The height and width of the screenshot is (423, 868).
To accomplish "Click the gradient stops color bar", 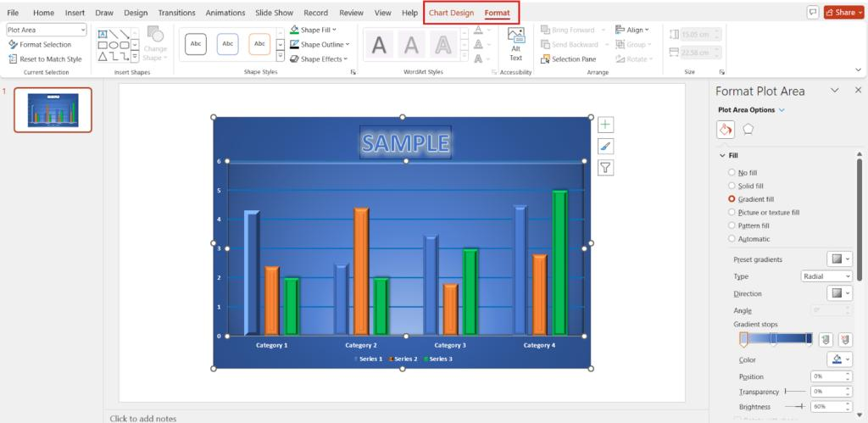I will 776,338.
